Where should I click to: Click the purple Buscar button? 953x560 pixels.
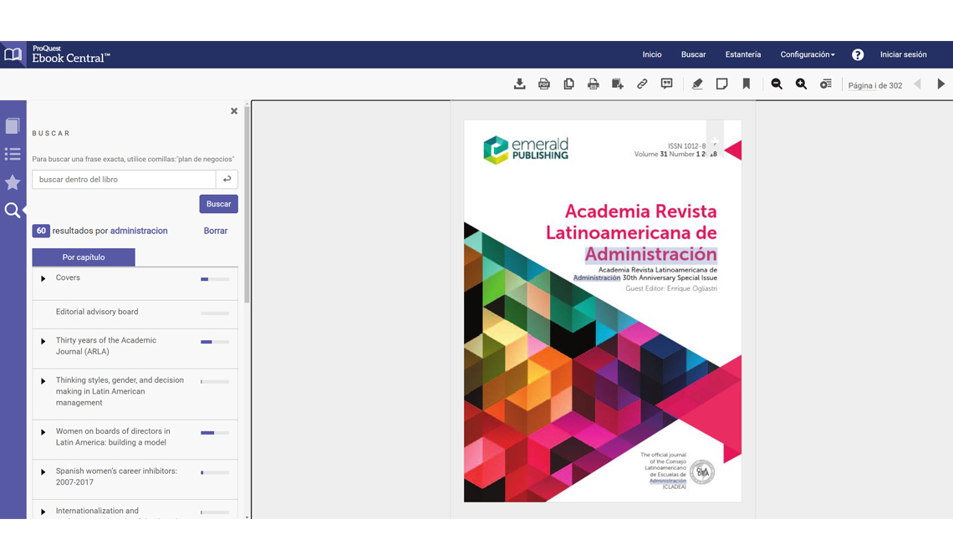tap(219, 204)
